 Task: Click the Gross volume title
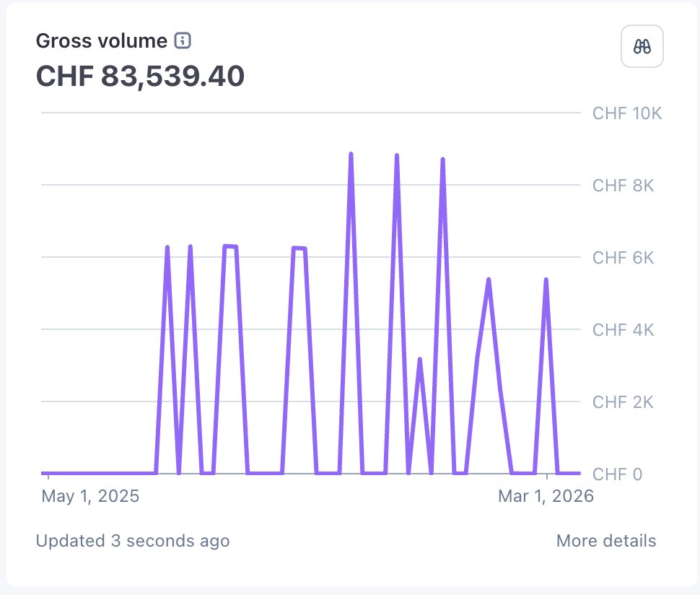(x=101, y=41)
